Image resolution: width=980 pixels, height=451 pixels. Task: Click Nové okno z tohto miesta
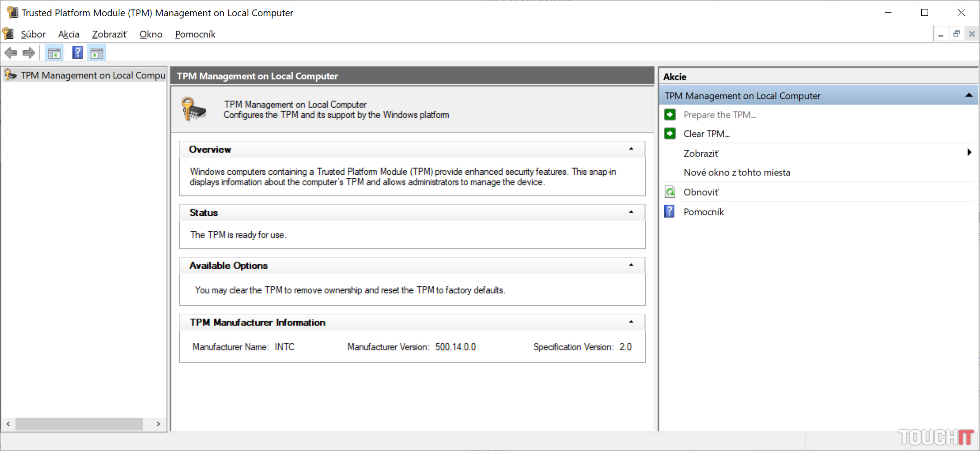pos(736,172)
